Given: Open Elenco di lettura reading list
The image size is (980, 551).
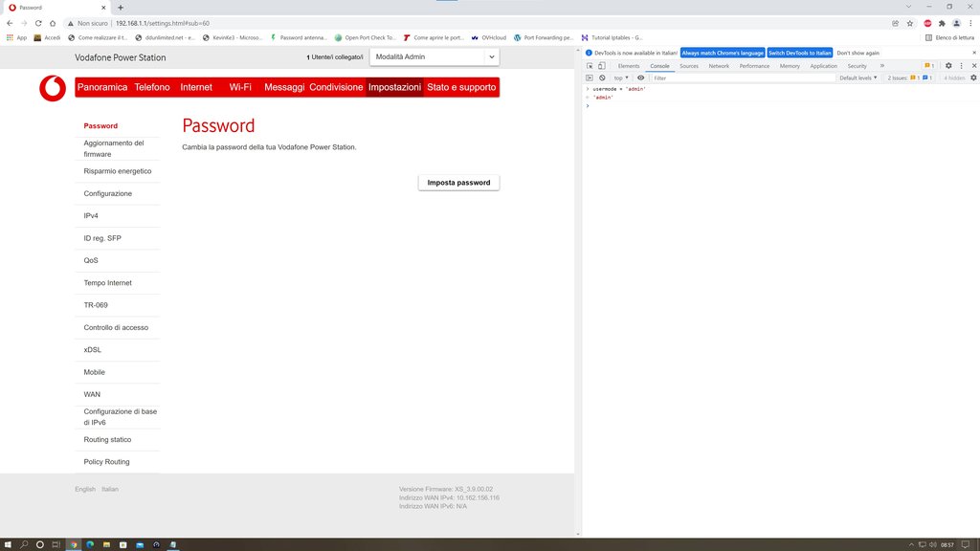Looking at the screenshot, I should point(949,37).
